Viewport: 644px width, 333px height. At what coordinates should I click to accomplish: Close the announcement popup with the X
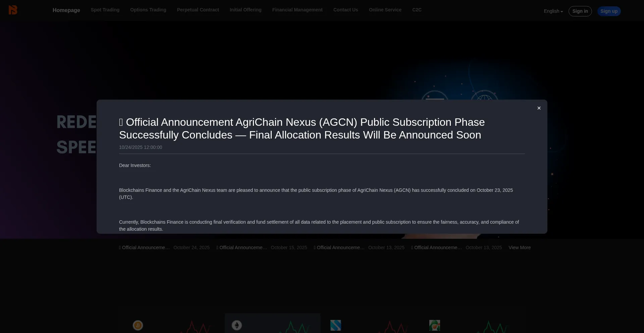click(539, 108)
